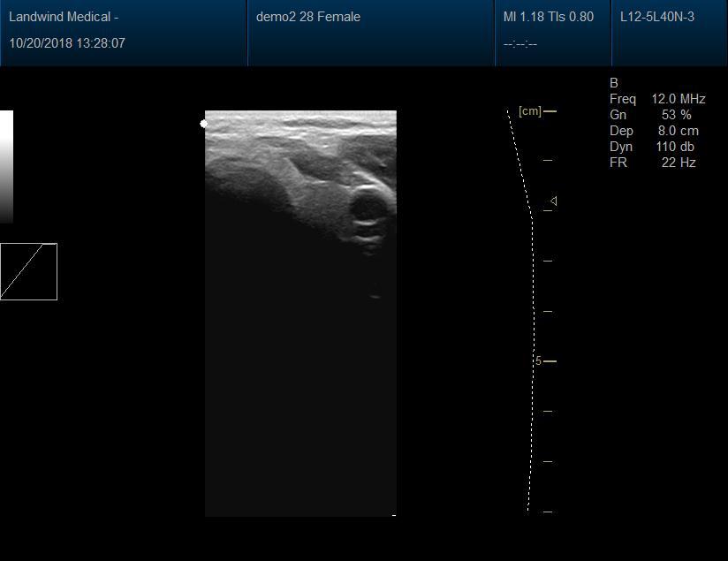The image size is (728, 561).
Task: Open the gray map curve box
Action: [x=28, y=272]
